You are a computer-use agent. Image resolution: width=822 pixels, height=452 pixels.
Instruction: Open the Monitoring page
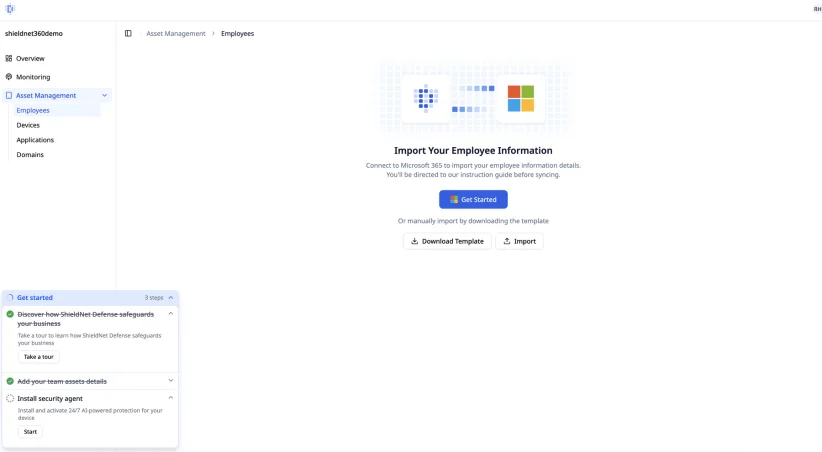(x=33, y=77)
